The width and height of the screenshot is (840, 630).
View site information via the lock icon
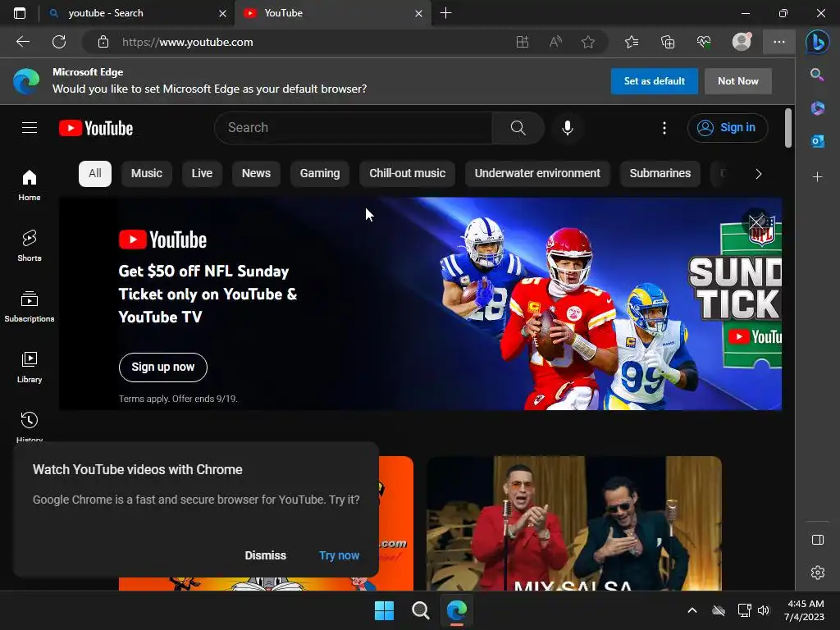103,42
